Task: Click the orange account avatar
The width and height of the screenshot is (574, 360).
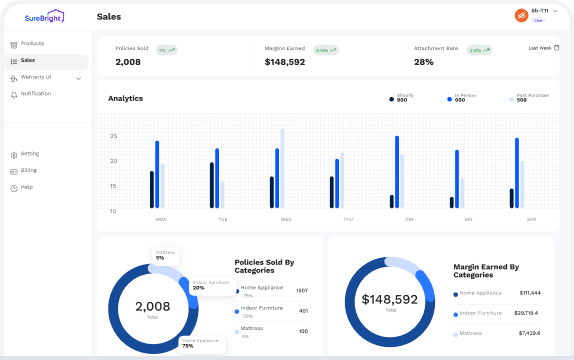Action: click(521, 15)
